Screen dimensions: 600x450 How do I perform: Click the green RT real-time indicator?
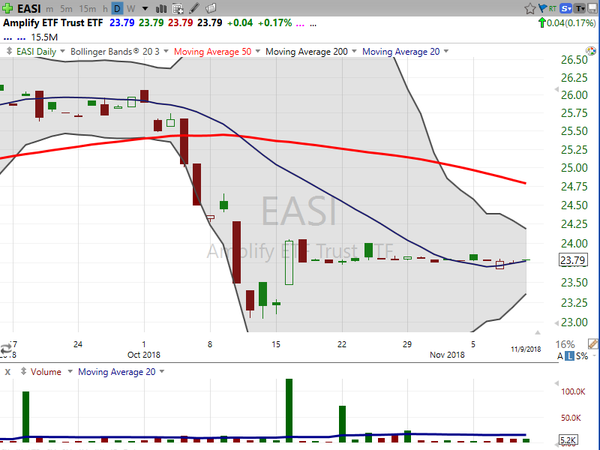point(552,8)
